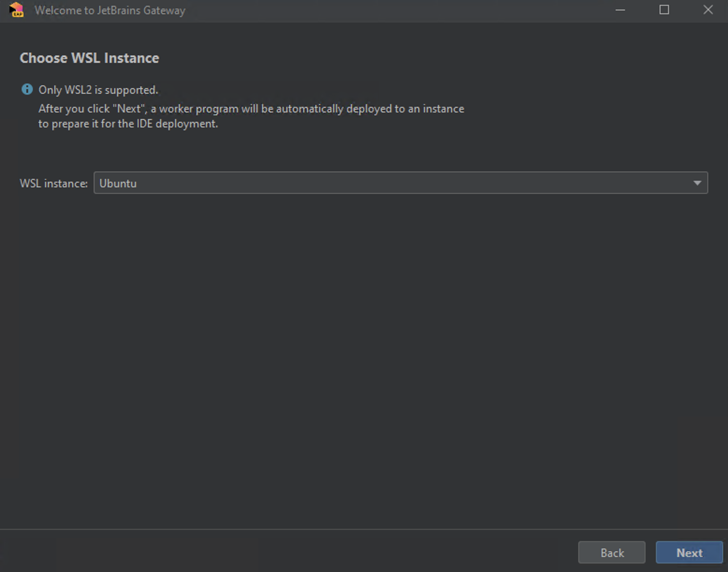Click the info symbol beside the WSL2 notice
Screen dimensions: 728x572
click(x=27, y=89)
